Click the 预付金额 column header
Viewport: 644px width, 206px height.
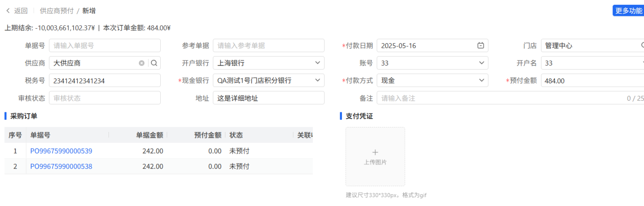(208, 135)
